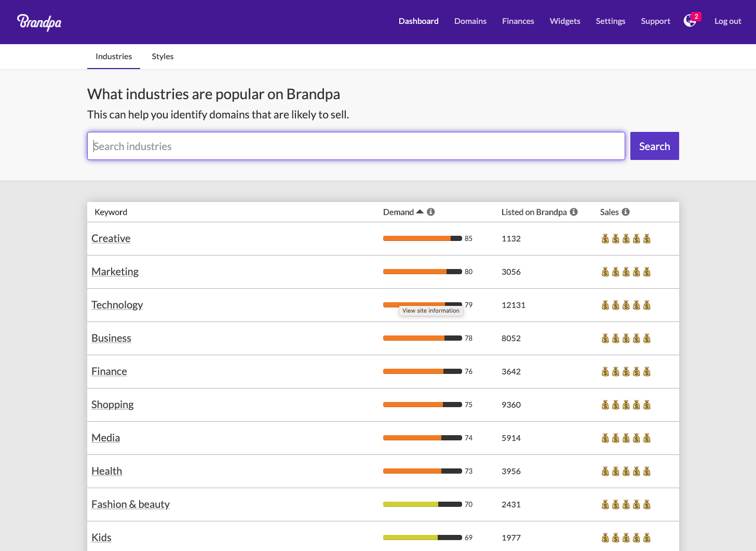The width and height of the screenshot is (756, 551).
Task: Open the Shopping industry link
Action: pos(113,405)
